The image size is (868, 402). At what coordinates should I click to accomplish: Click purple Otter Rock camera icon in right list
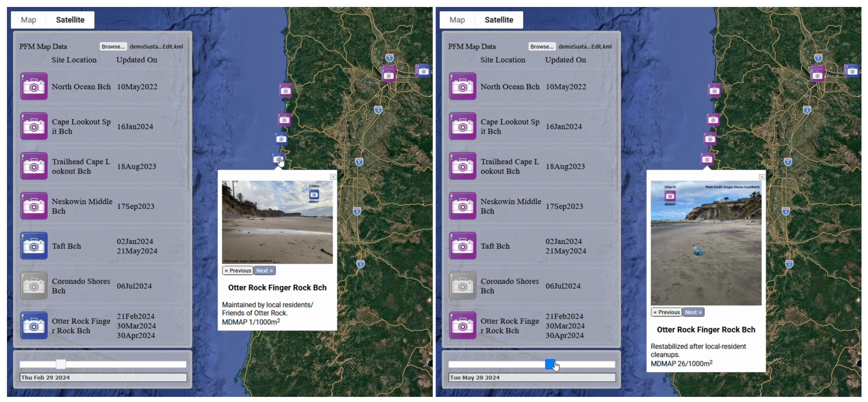pyautogui.click(x=463, y=325)
